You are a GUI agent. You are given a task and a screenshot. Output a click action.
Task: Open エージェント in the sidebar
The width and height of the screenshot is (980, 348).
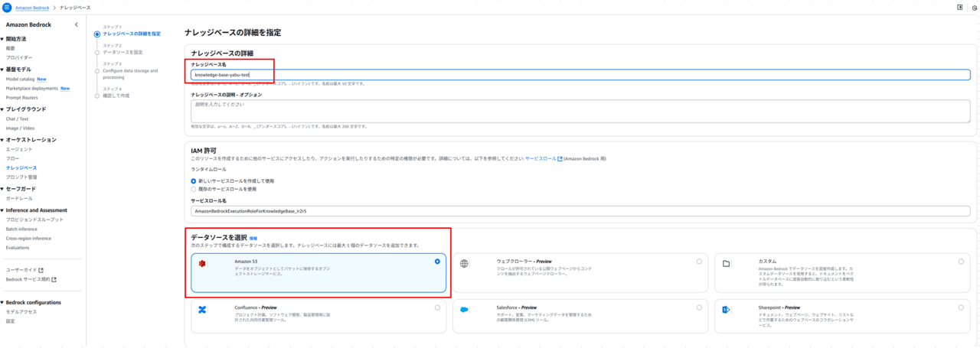(19, 149)
